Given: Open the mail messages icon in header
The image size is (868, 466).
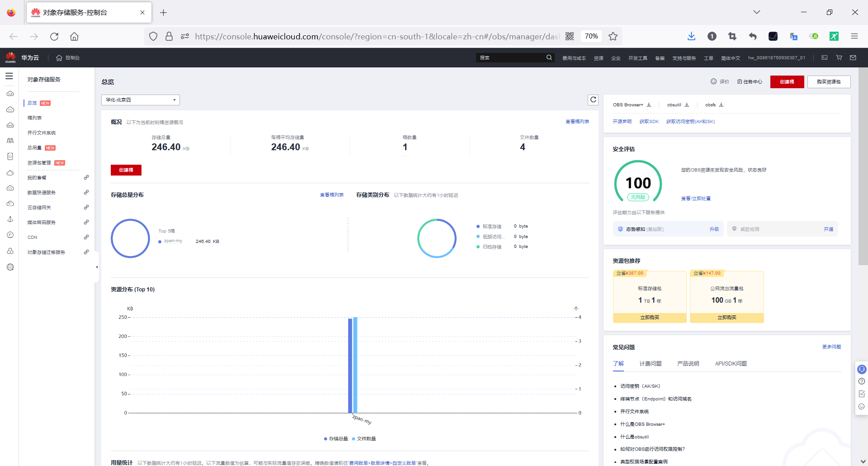Looking at the screenshot, I should coord(853,57).
